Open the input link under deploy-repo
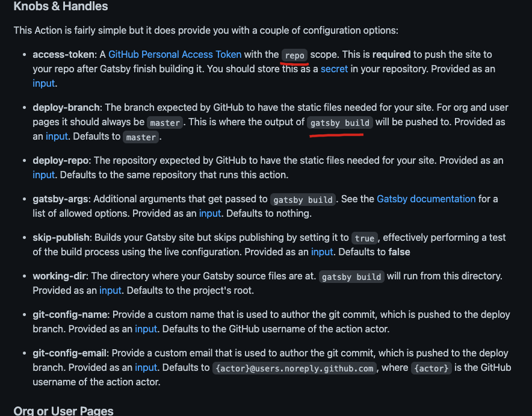532x416 pixels. 44,175
